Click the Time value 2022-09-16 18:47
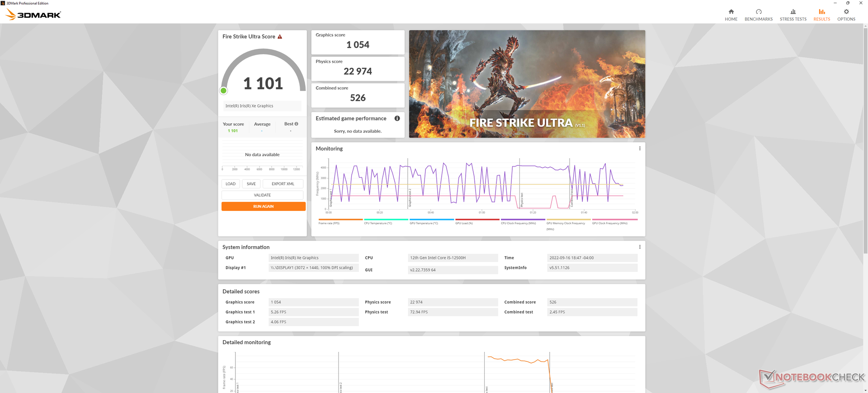Viewport: 868px width, 393px height. coord(592,258)
